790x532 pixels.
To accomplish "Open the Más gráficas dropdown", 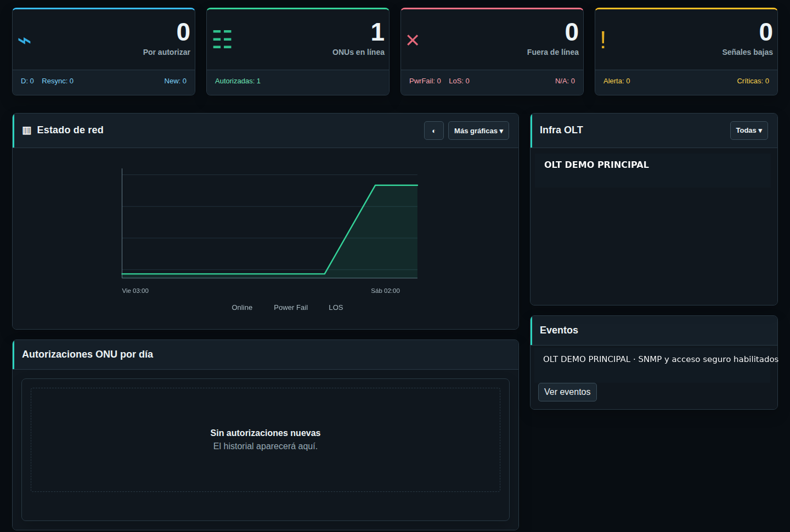I will (478, 131).
